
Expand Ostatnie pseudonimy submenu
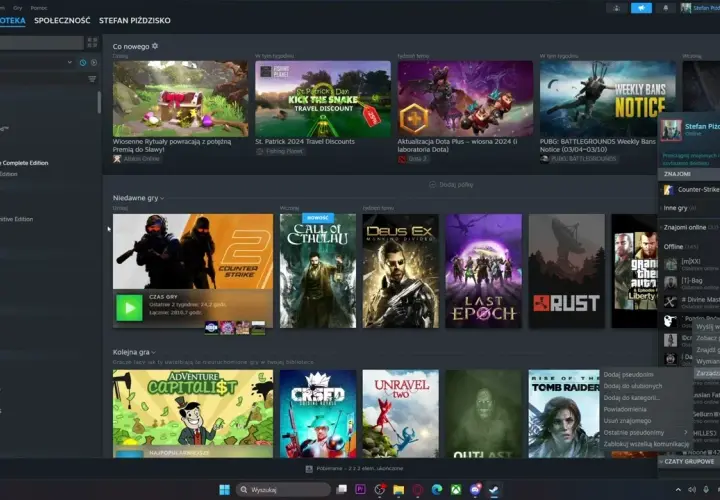pyautogui.click(x=646, y=433)
